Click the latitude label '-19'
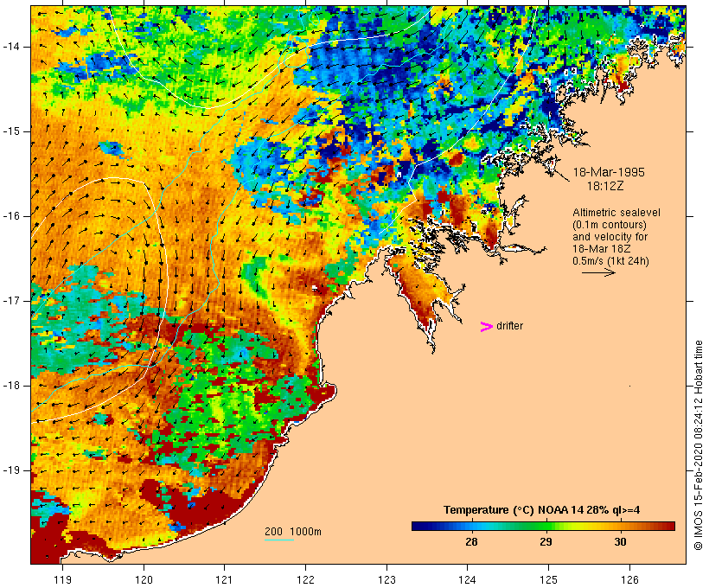The height and width of the screenshot is (588, 709). (x=11, y=470)
